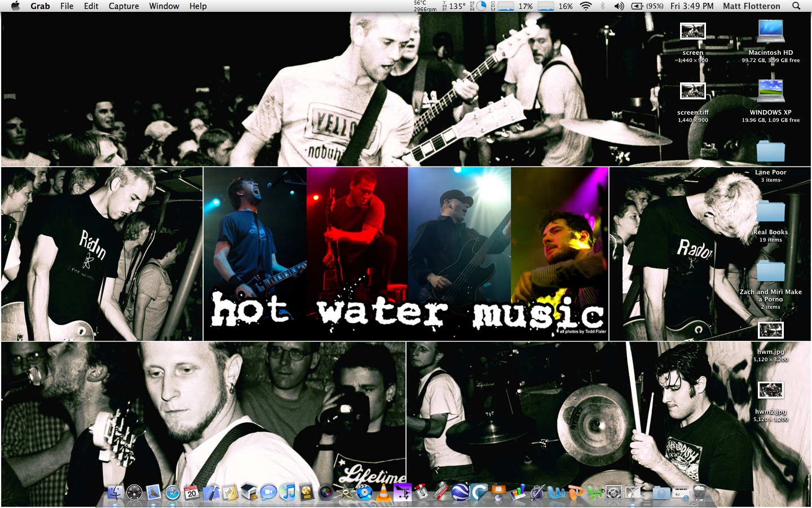812x508 pixels.
Task: Open the Apple menu
Action: click(15, 6)
